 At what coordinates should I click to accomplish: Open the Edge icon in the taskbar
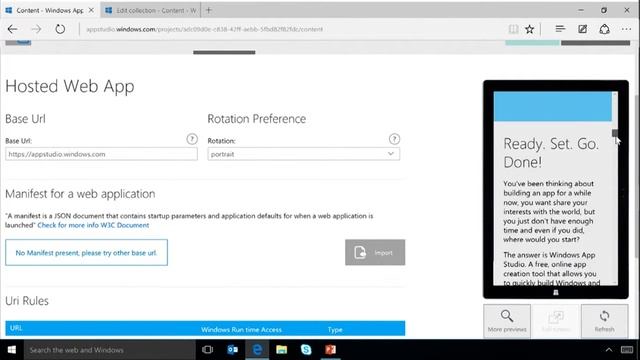click(x=257, y=350)
